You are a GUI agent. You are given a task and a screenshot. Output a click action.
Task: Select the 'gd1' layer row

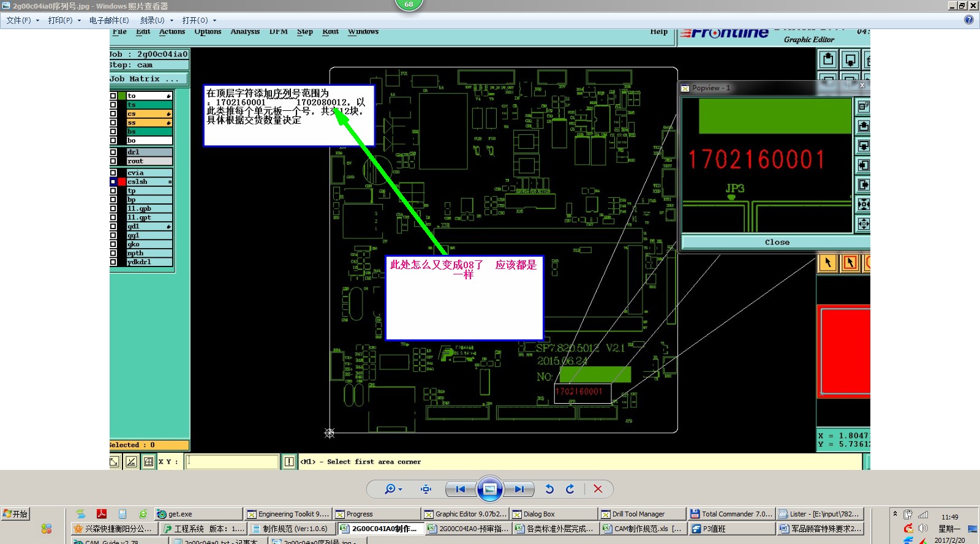pos(149,226)
